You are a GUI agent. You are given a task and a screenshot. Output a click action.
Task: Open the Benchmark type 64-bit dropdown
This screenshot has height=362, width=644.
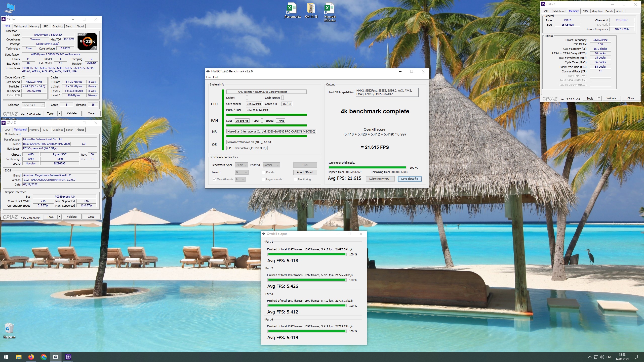click(241, 165)
